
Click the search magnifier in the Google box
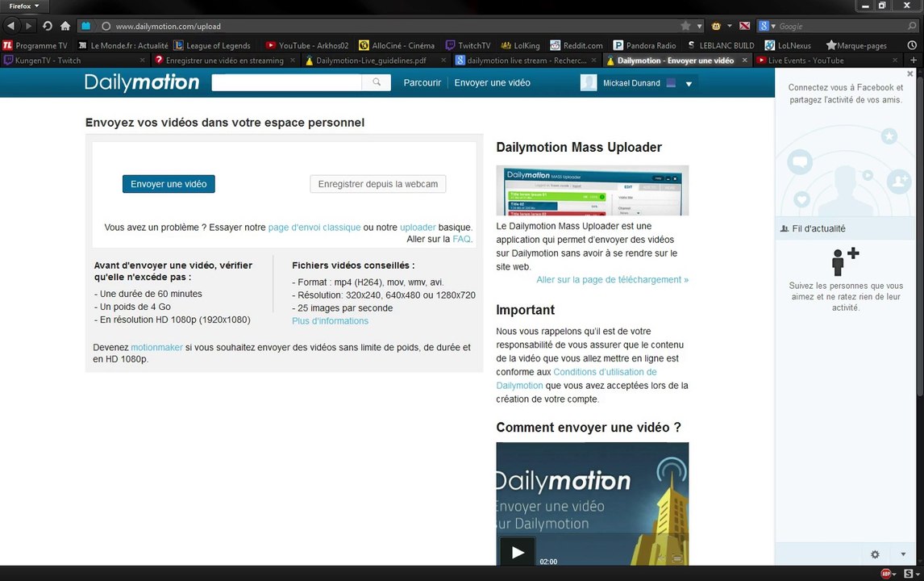pos(912,26)
